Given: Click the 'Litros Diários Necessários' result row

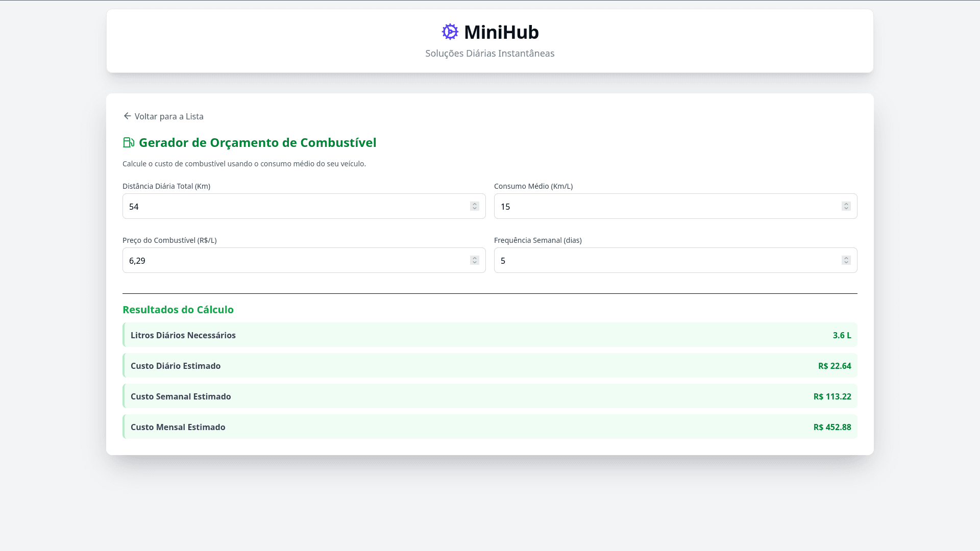Looking at the screenshot, I should point(490,335).
